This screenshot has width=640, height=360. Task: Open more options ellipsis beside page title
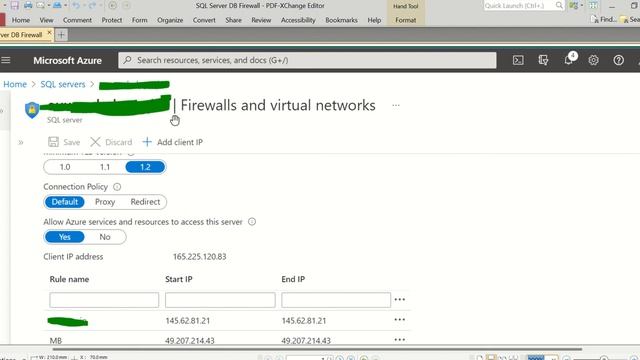[396, 105]
